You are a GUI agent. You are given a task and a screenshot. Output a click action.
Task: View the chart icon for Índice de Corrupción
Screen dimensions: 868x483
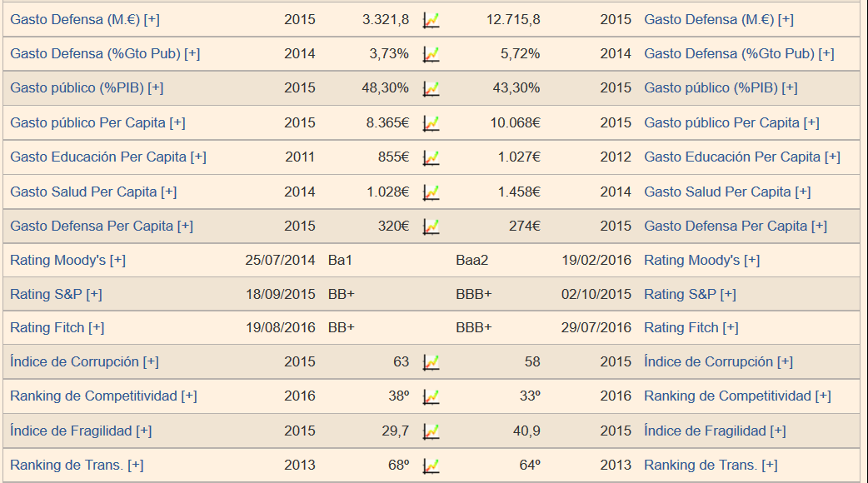pyautogui.click(x=431, y=362)
